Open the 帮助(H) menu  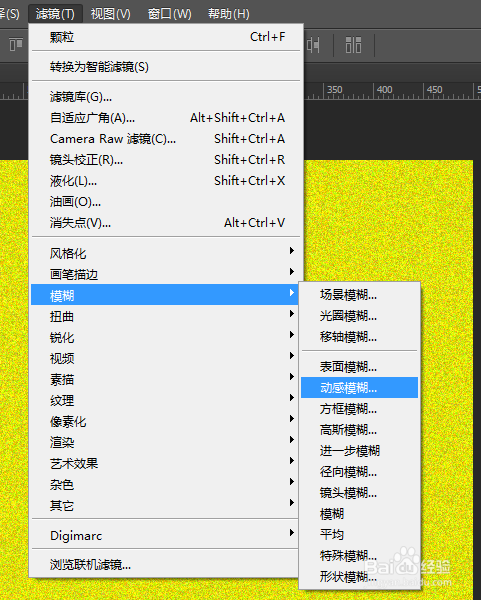click(x=228, y=14)
